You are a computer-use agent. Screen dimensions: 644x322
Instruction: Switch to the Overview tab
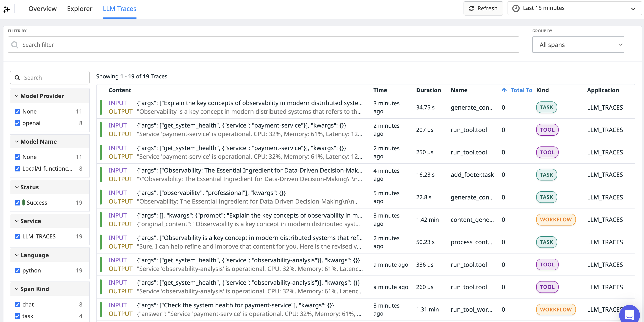(x=42, y=9)
